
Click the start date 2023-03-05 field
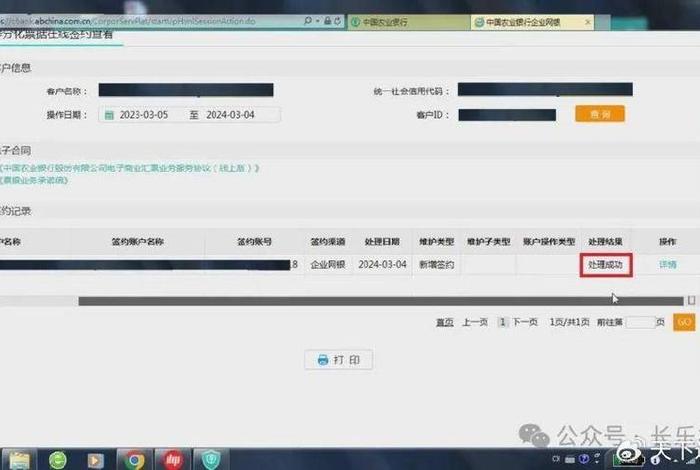click(x=144, y=115)
